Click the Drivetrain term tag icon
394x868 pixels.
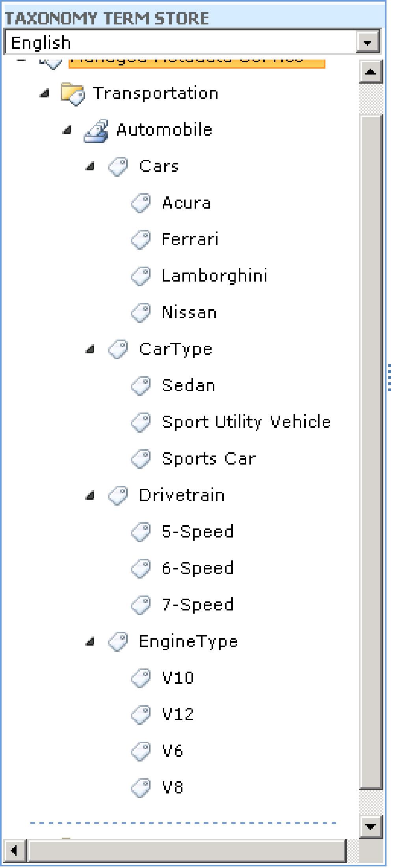pyautogui.click(x=118, y=496)
